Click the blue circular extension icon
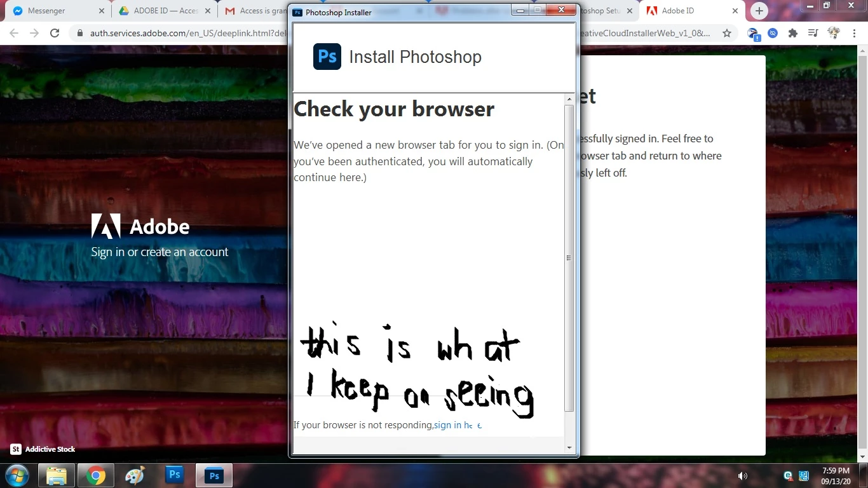868x488 pixels. [x=773, y=33]
